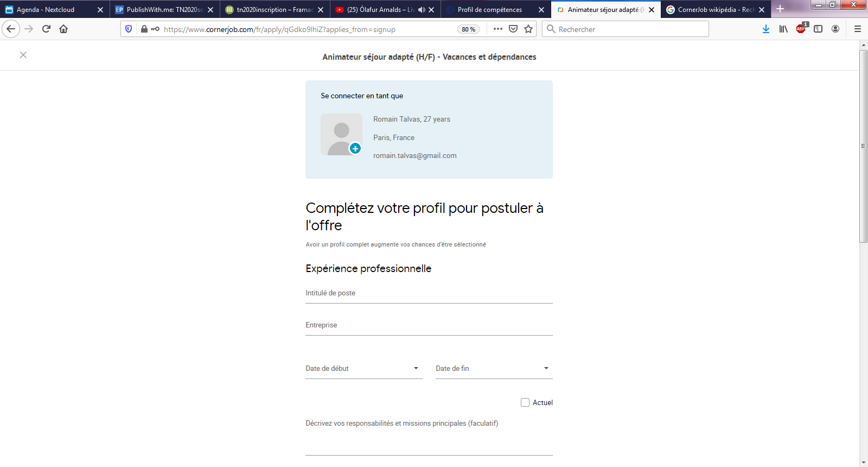868x467 pixels.
Task: Save page to Pocket
Action: coord(513,29)
